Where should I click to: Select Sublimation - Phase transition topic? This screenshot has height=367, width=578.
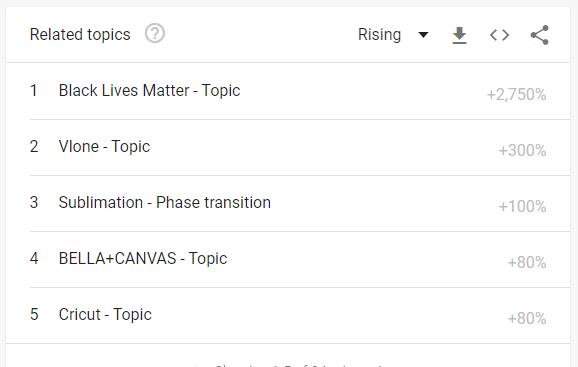pos(165,203)
